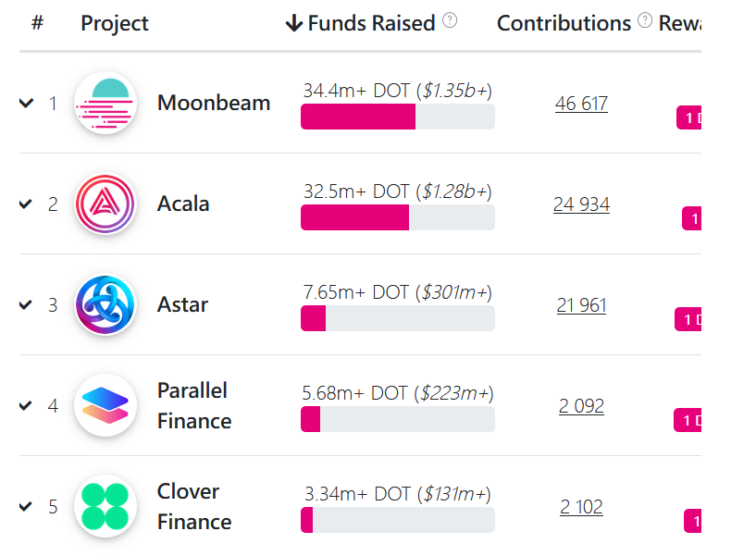
Task: Expand the Astar row chevron
Action: click(x=26, y=304)
